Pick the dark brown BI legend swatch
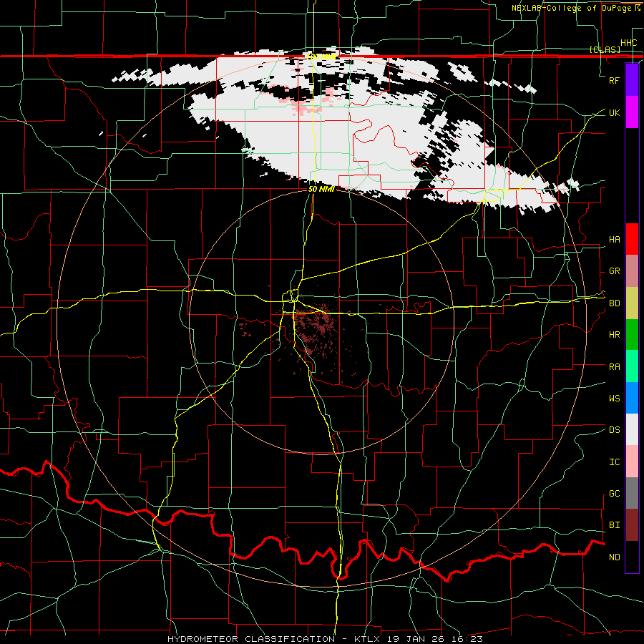 [x=632, y=525]
